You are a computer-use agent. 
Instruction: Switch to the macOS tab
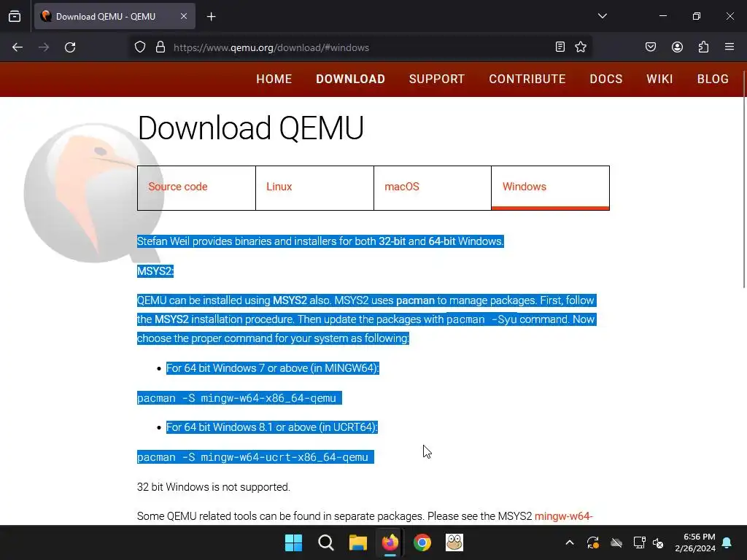(433, 187)
